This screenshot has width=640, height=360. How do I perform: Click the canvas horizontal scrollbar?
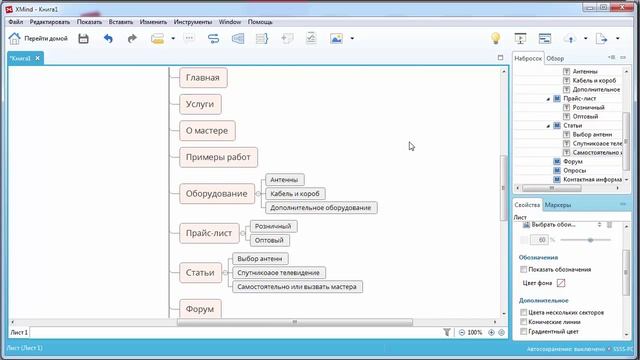[295, 322]
